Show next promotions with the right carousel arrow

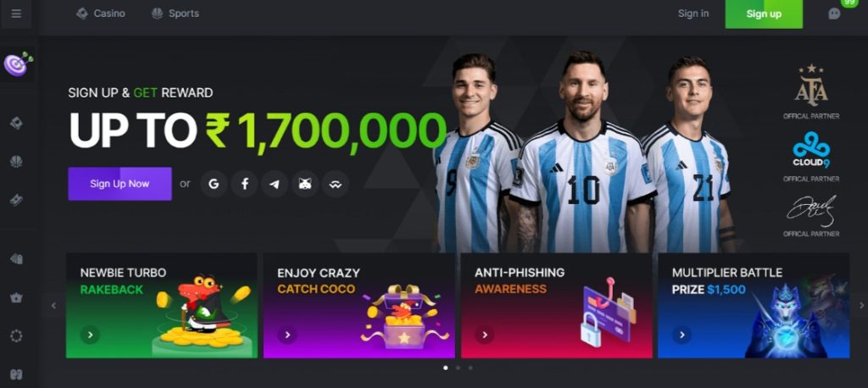pos(861,305)
